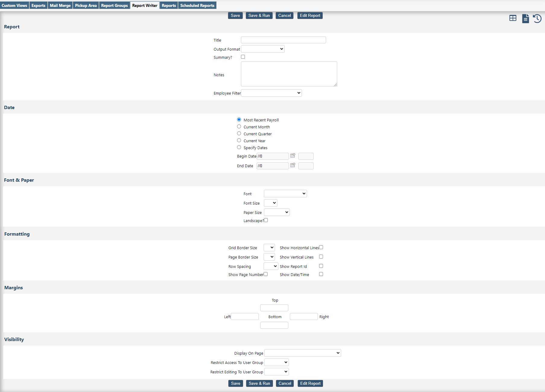Image resolution: width=545 pixels, height=392 pixels.
Task: Open End Date calendar picker
Action: coord(293,165)
